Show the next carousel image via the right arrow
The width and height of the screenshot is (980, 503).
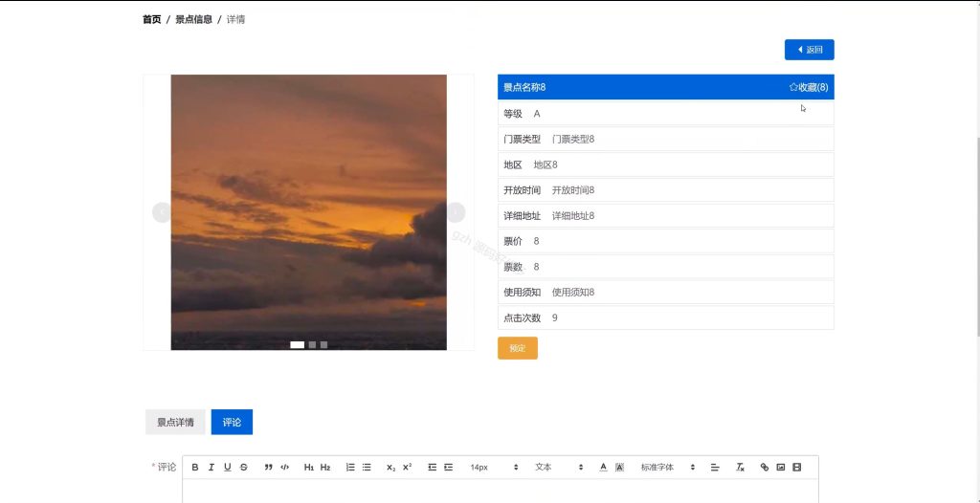pyautogui.click(x=456, y=212)
